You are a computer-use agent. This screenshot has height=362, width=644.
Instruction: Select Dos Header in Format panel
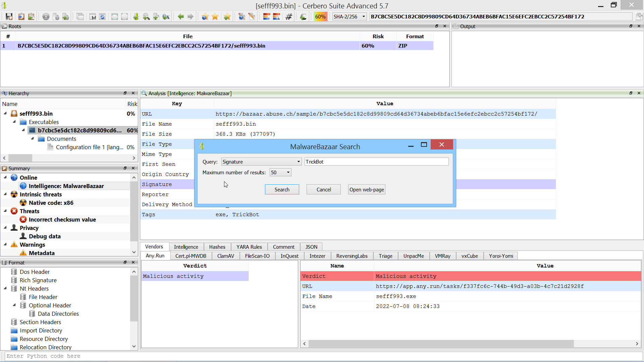35,272
